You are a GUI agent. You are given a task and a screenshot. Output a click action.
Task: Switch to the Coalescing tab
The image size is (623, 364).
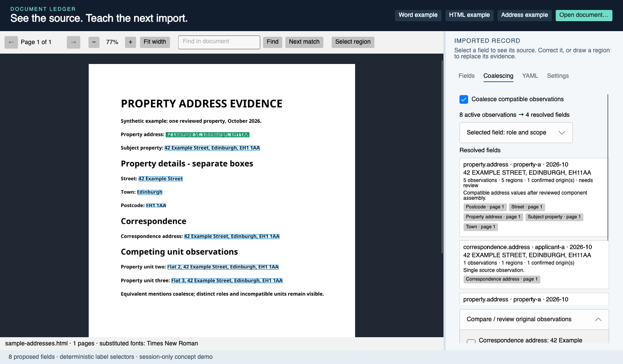(x=498, y=76)
